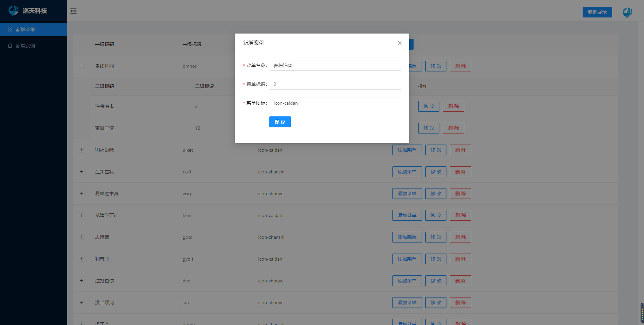
Task: Focus the 菜单标识 input field
Action: 335,84
